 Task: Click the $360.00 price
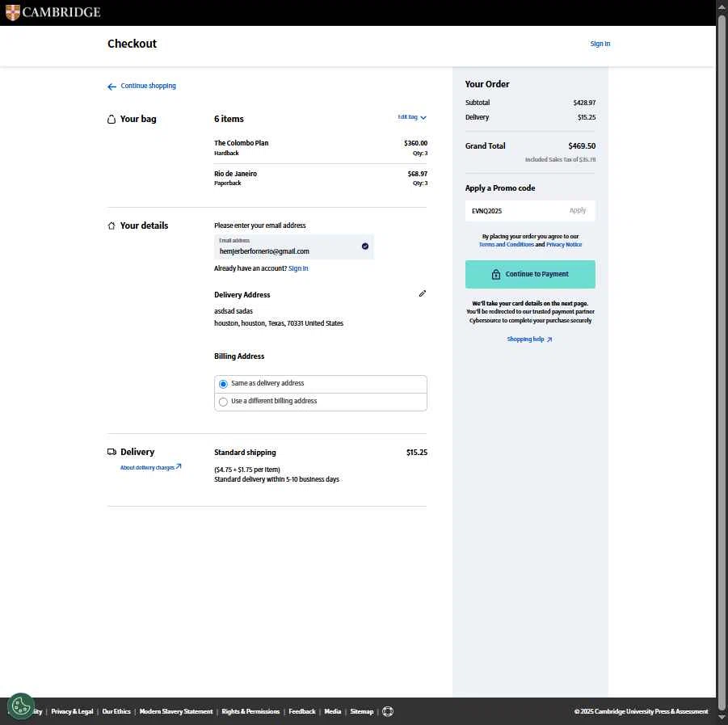click(x=415, y=143)
